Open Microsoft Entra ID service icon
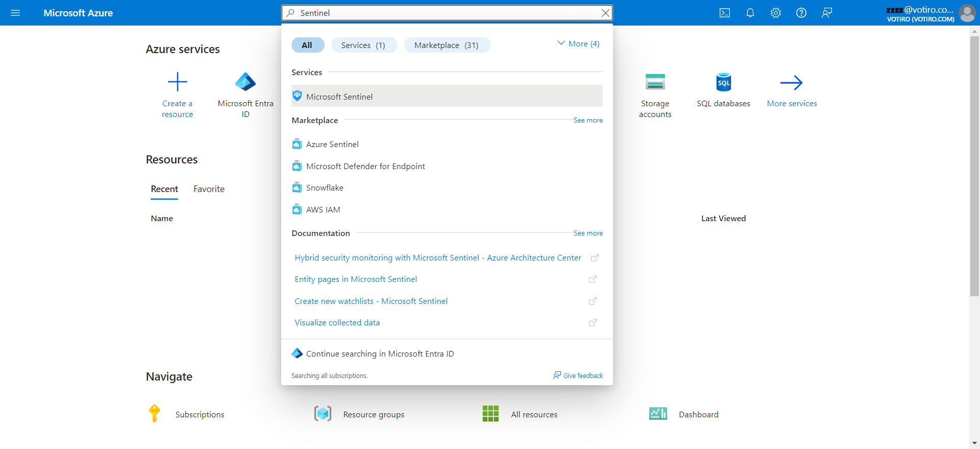Screen dimensions: 980x449 (246, 82)
